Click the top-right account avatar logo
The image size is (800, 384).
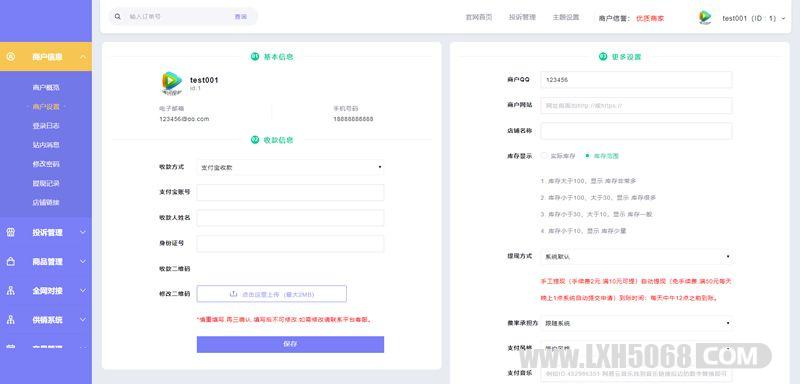(x=705, y=17)
